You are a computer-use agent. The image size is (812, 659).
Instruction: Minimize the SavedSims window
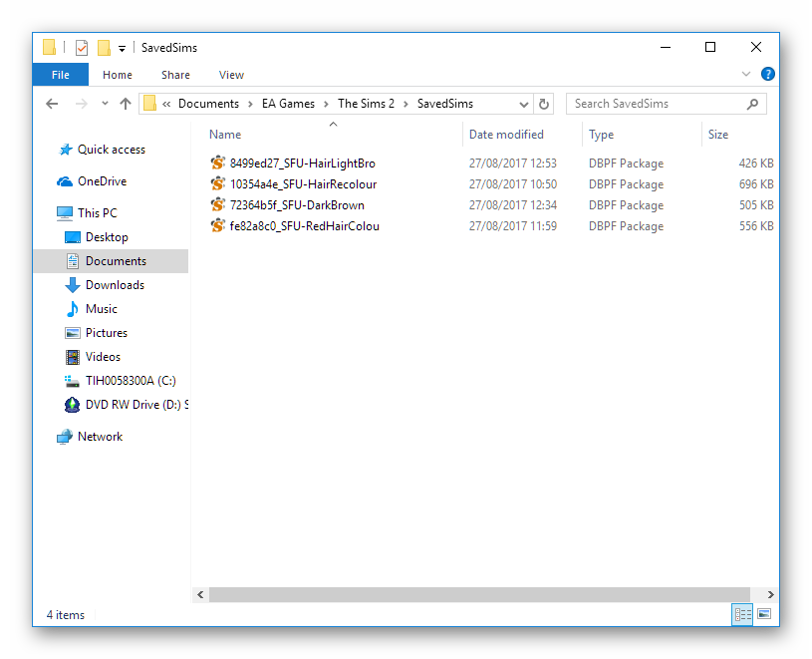(x=666, y=48)
